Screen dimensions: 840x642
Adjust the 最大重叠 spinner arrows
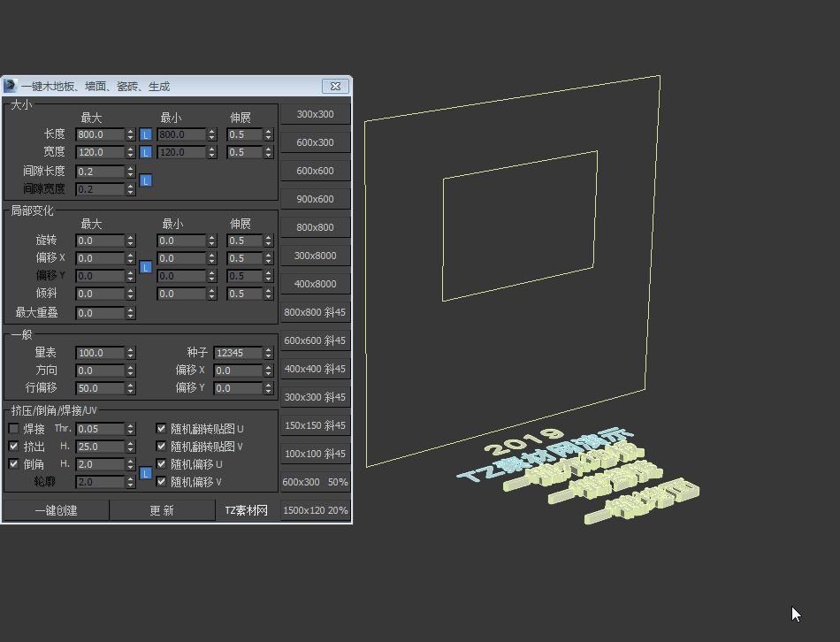(131, 313)
